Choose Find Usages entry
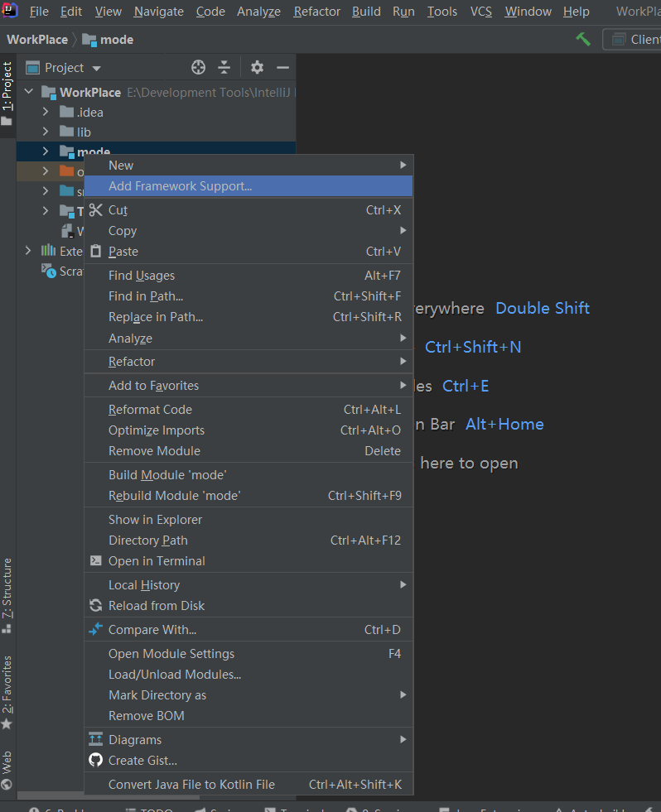661x812 pixels. (248, 276)
